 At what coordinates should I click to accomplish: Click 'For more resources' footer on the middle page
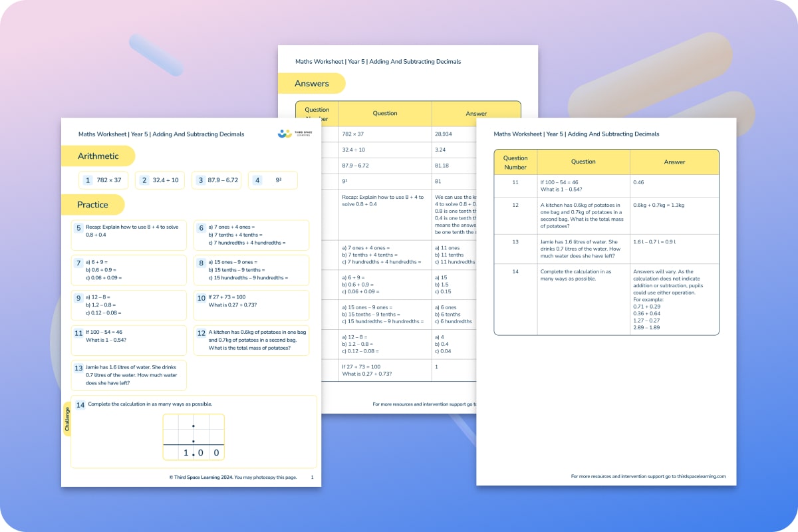click(424, 404)
